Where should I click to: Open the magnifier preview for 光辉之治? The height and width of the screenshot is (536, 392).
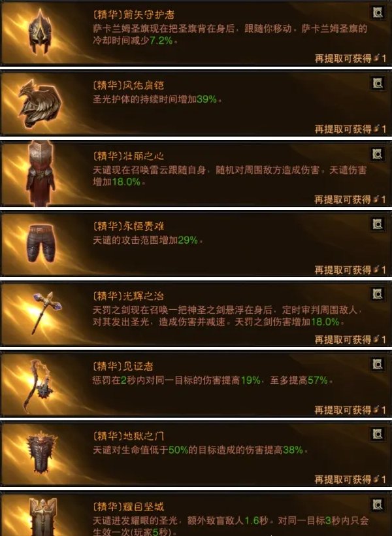point(378,294)
